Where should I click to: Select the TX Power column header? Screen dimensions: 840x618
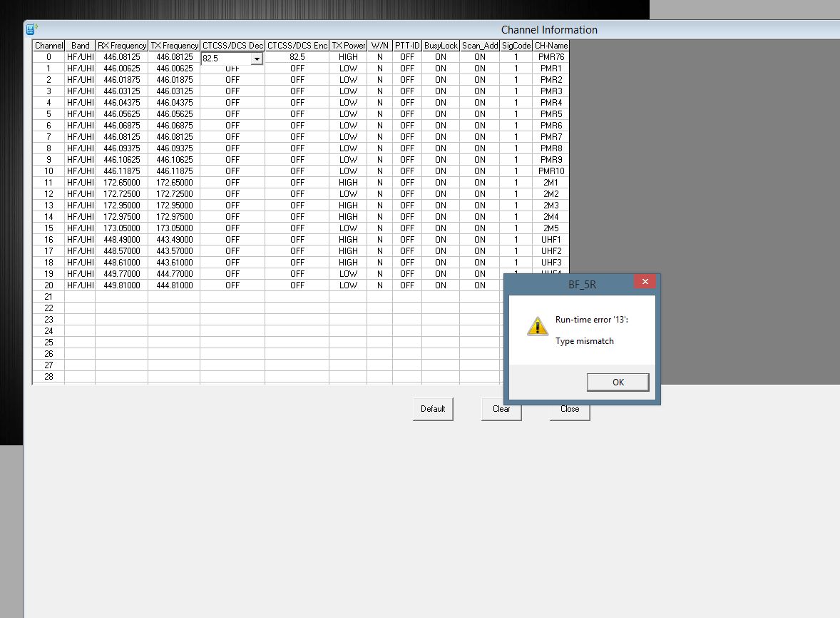coord(348,46)
